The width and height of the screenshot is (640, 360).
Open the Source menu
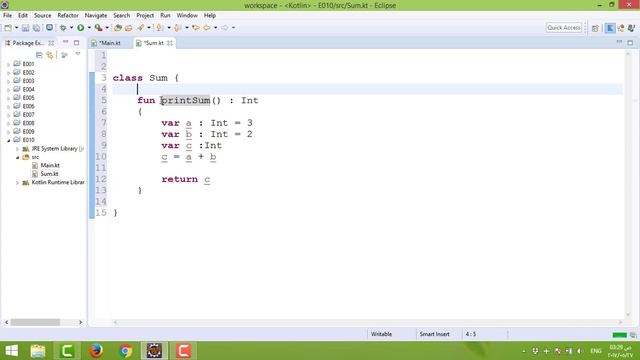(x=42, y=15)
